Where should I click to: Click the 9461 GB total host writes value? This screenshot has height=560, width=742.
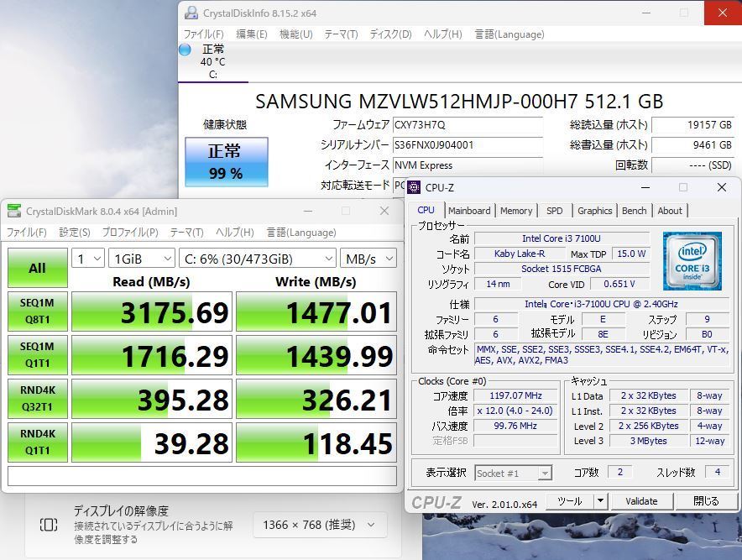click(x=692, y=145)
